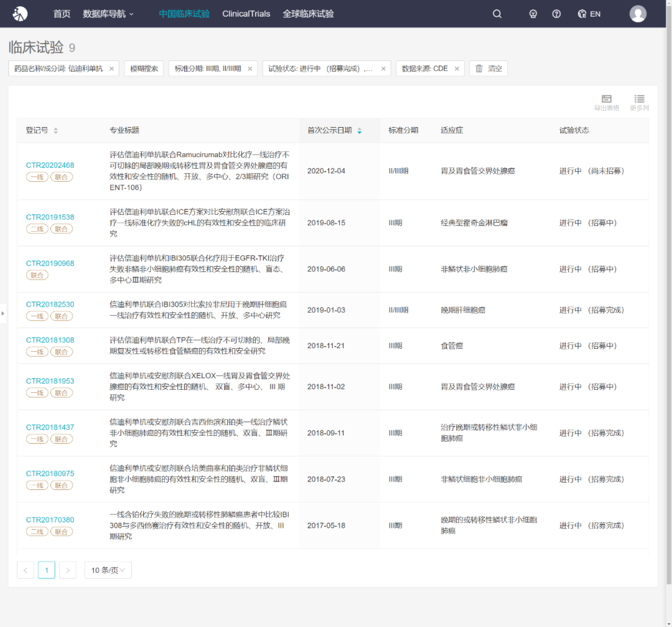Open trial CTR20180975
This screenshot has height=627, width=672.
[50, 473]
